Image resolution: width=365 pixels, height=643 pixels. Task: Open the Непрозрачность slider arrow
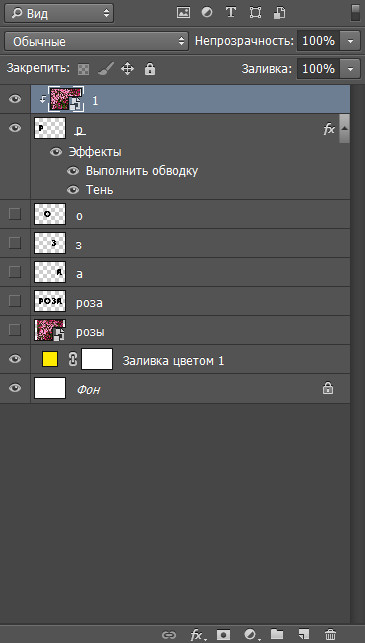350,41
